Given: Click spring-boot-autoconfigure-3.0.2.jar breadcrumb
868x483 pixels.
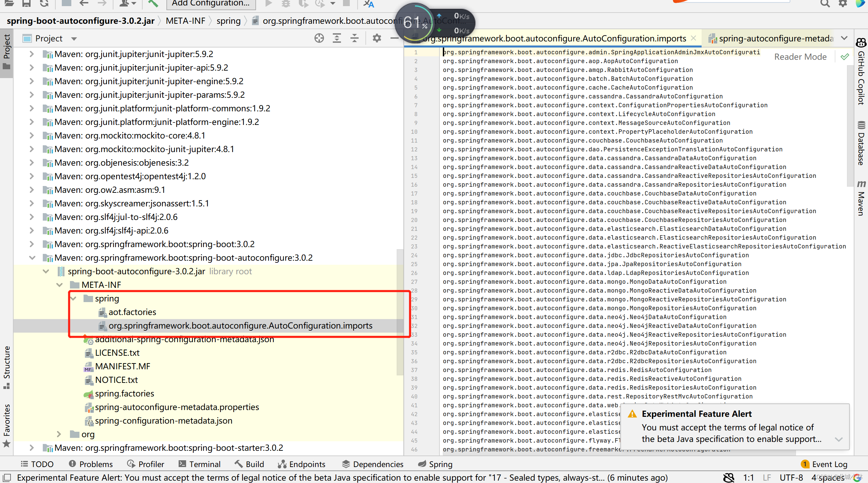Looking at the screenshot, I should point(80,21).
